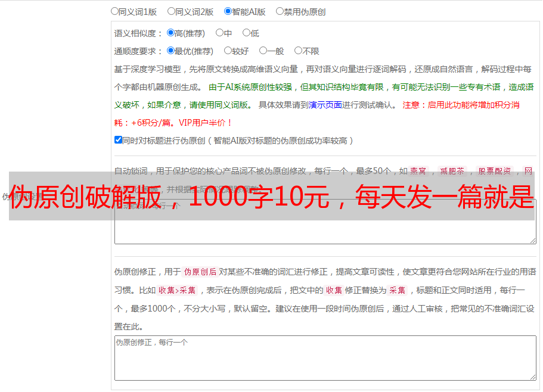Screen dimensions: 543x392
Task: Click the 伪原创破解版 banner headline
Action: (x=272, y=196)
